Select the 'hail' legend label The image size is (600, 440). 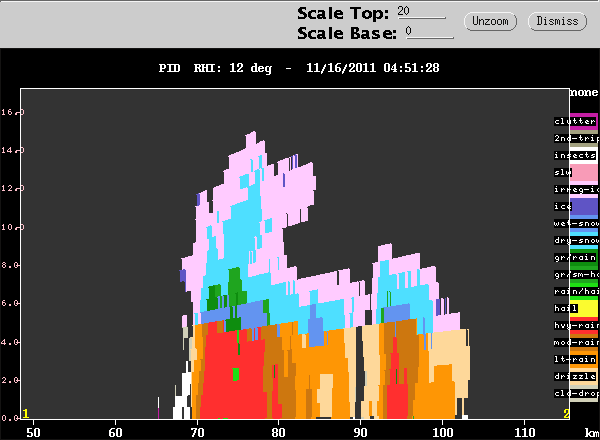(566, 308)
